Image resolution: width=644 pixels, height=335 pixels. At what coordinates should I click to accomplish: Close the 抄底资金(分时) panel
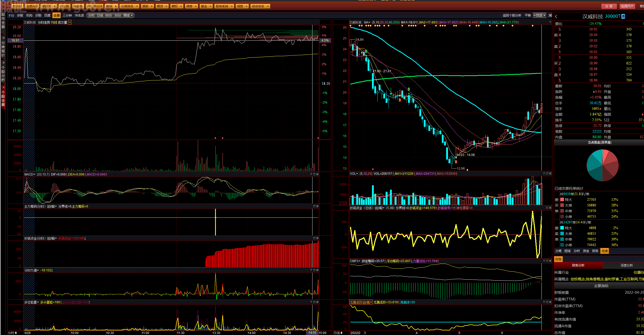[x=317, y=238]
